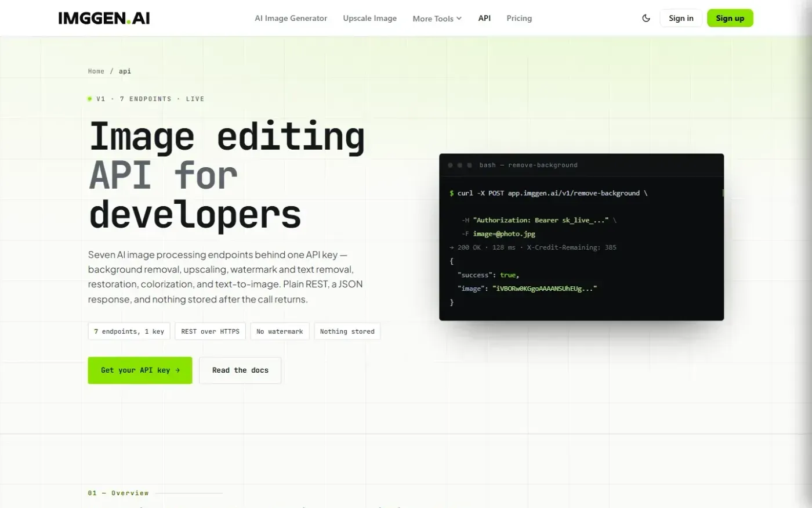812x508 pixels.
Task: Click the '01 — Overview' section label
Action: (x=118, y=493)
